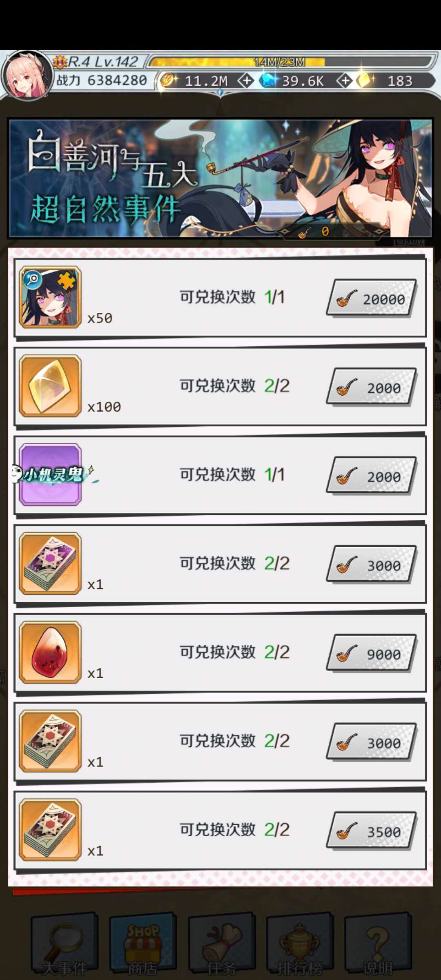Viewport: 441px width, 980px height.
Task: Select the purple tarot card deck icon
Action: coord(50,563)
